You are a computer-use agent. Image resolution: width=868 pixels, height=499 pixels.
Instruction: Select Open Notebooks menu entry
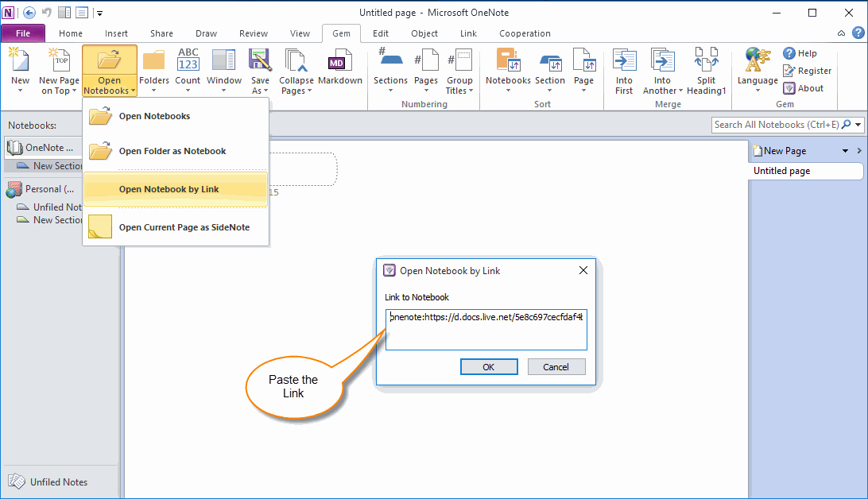point(176,116)
